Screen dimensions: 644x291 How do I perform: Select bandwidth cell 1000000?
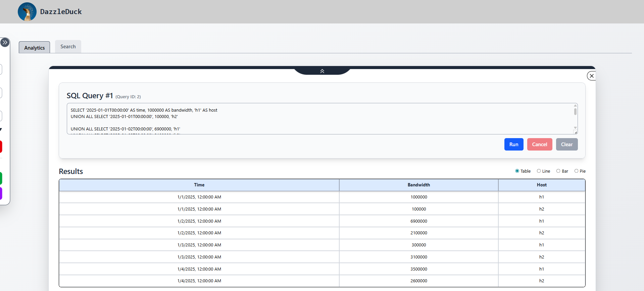[419, 197]
